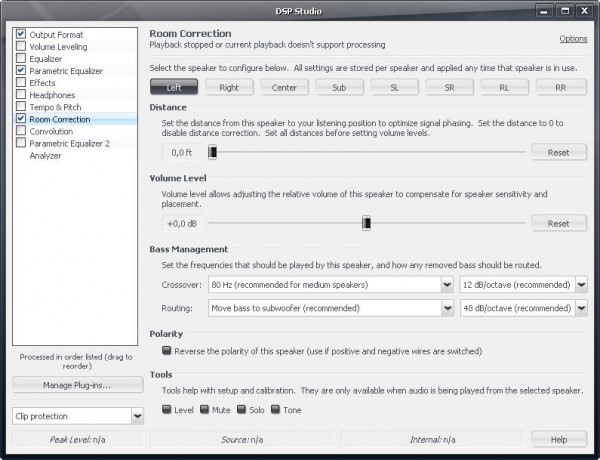Open the Clip protection dropdown
Image resolution: width=600 pixels, height=460 pixels.
pos(78,416)
